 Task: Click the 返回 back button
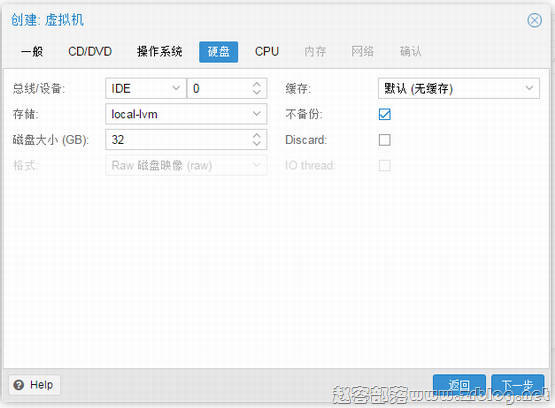[x=459, y=385]
